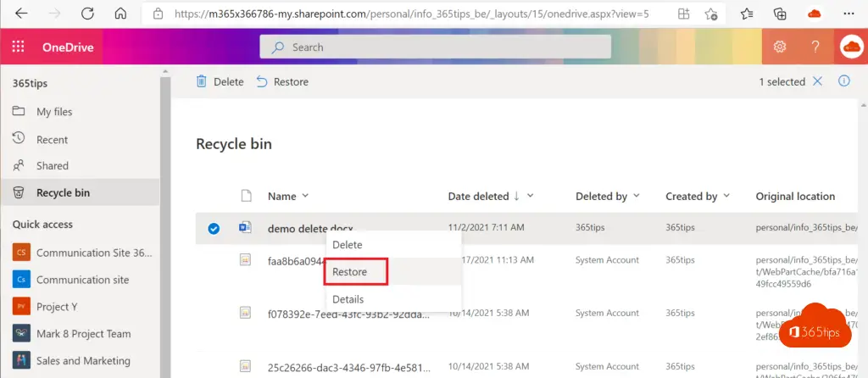The width and height of the screenshot is (868, 378).
Task: Expand the Deleted by column dropdown
Action: click(636, 196)
